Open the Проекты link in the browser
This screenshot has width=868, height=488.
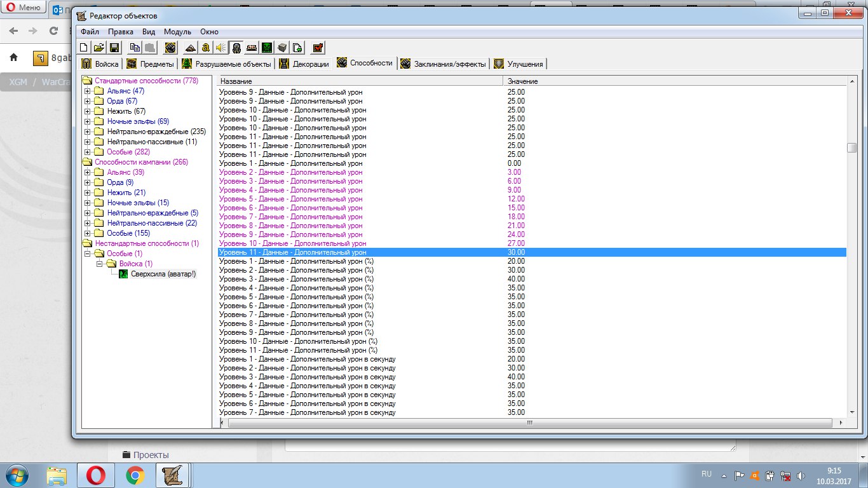[x=151, y=455]
